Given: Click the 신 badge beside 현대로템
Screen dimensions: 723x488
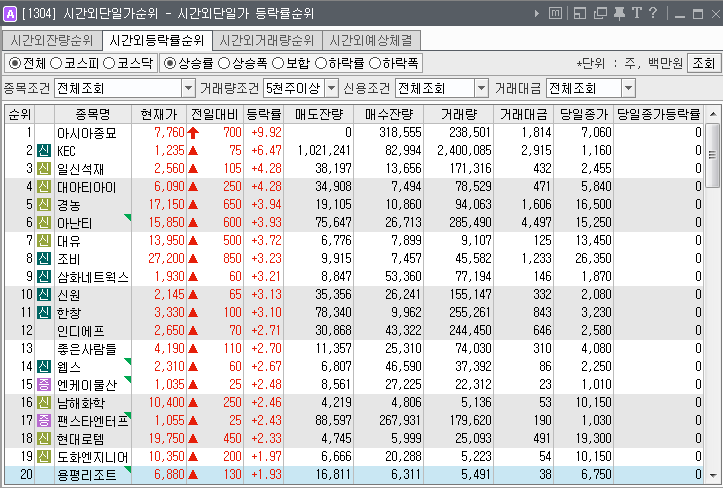Looking at the screenshot, I should [44, 438].
